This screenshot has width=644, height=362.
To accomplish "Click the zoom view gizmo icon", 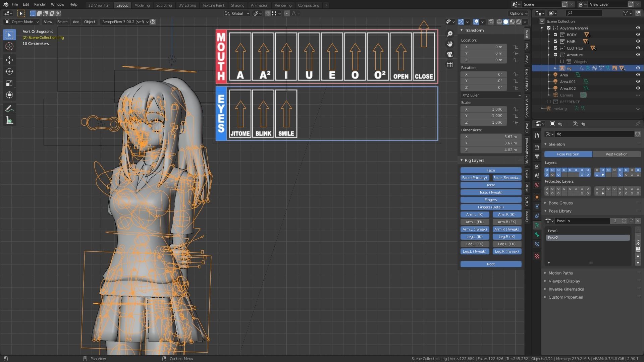I will (450, 34).
